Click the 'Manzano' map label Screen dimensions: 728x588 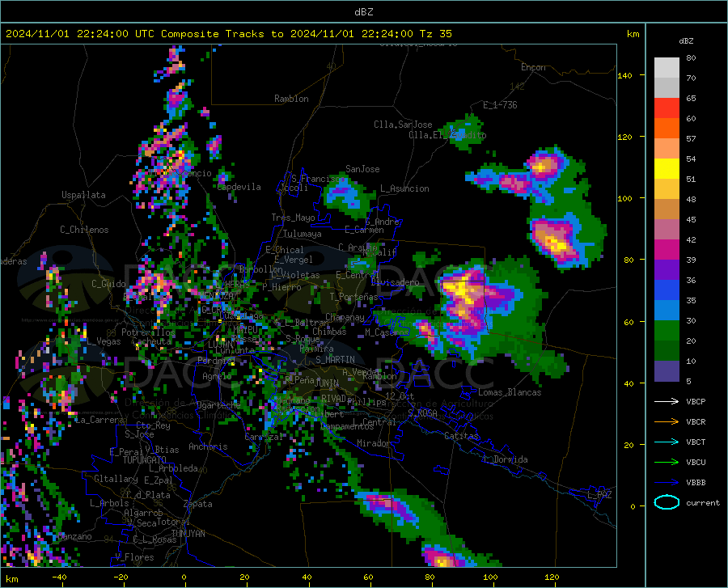click(x=74, y=536)
